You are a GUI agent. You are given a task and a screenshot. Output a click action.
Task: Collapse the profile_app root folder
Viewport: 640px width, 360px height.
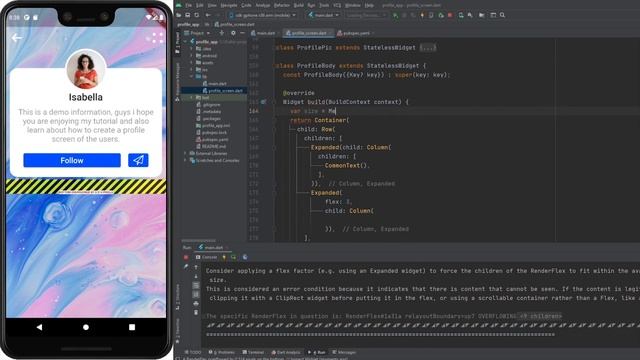tap(186, 42)
